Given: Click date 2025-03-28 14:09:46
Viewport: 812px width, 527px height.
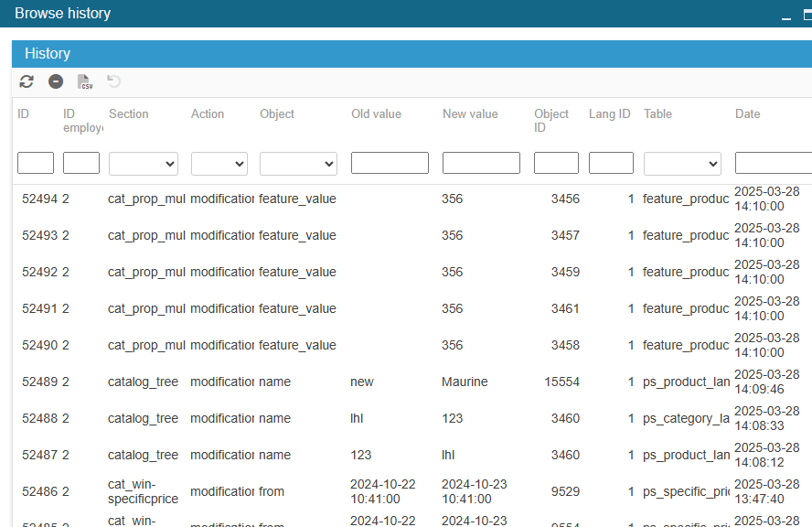Looking at the screenshot, I should pos(767,382).
